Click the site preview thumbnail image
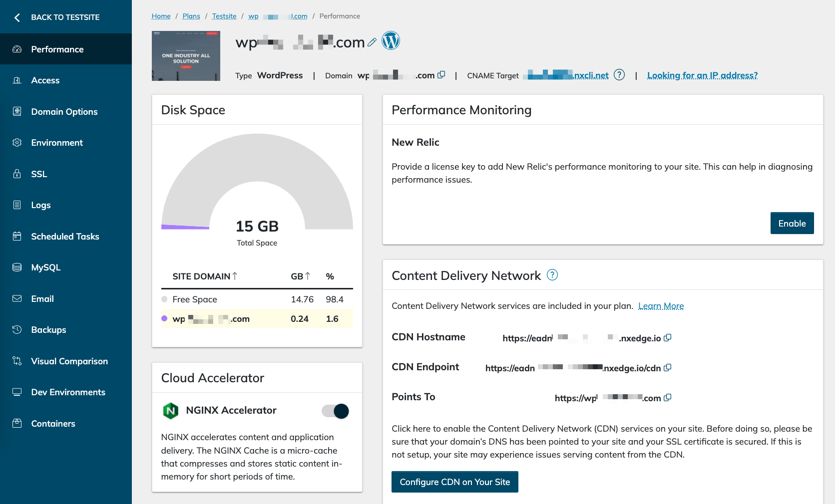Viewport: 835px width, 504px height. [186, 56]
